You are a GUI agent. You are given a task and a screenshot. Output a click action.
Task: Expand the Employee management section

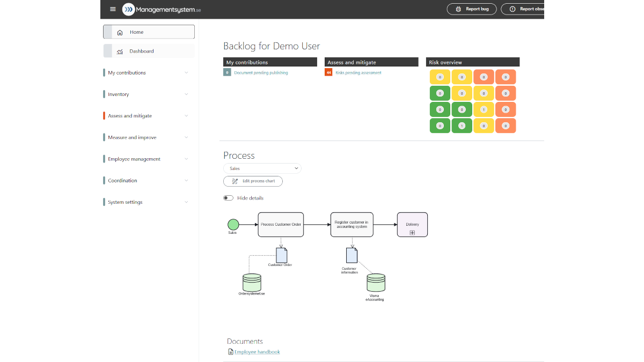146,159
